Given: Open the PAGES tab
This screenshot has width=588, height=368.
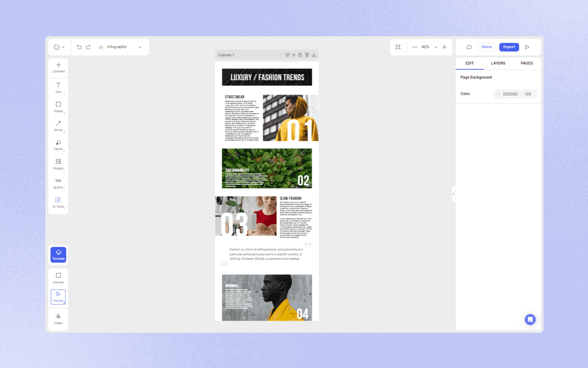Looking at the screenshot, I should click(527, 63).
